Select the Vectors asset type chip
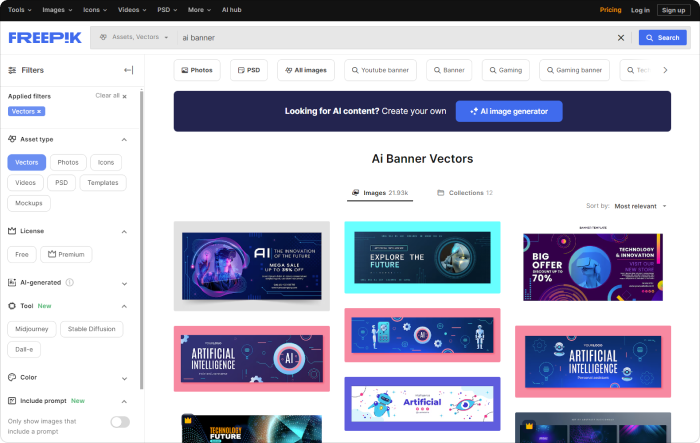The height and width of the screenshot is (443, 700). coord(27,163)
